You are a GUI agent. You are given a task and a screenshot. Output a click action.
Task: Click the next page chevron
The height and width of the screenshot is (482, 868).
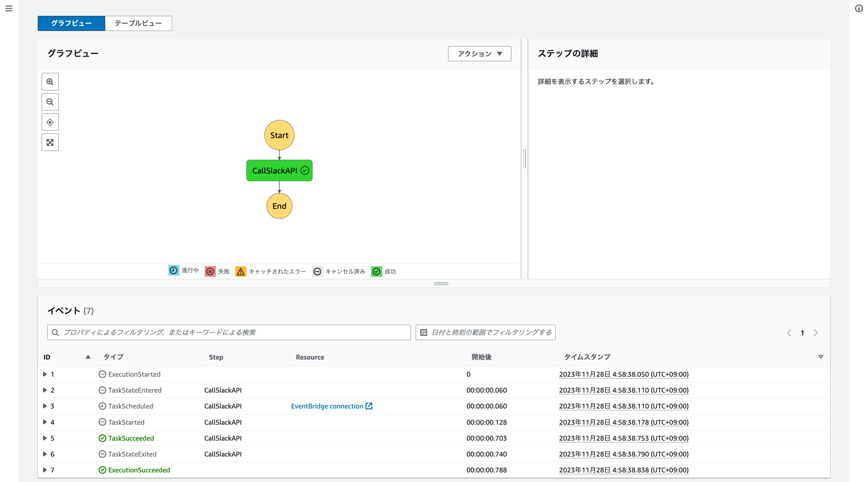(816, 333)
